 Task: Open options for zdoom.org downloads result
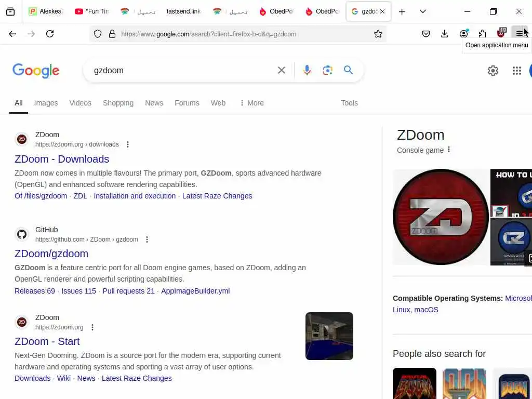point(128,144)
